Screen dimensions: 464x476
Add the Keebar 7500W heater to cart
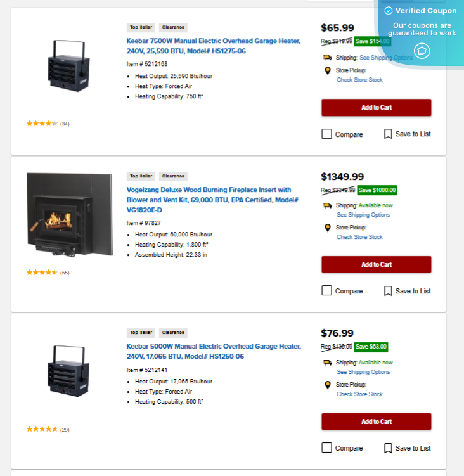pyautogui.click(x=376, y=108)
